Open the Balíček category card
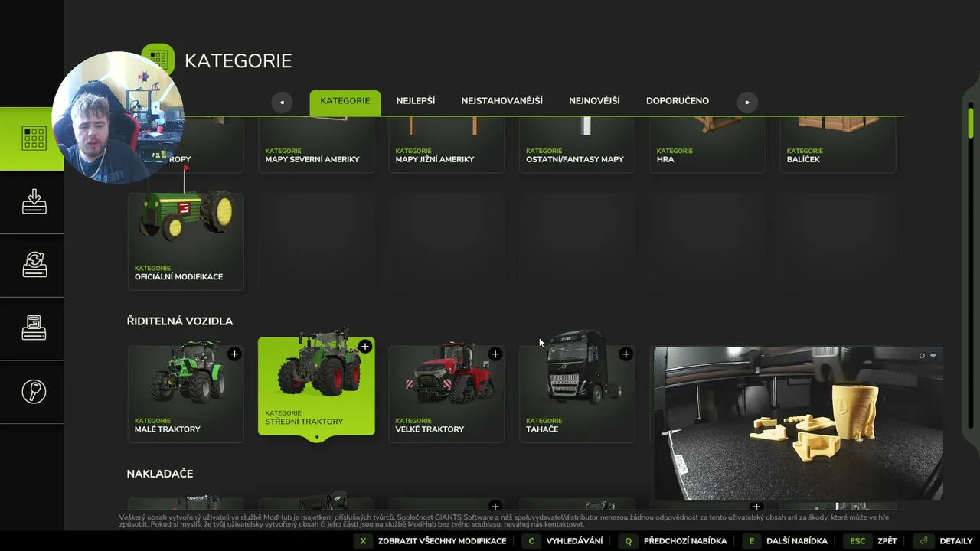This screenshot has width=980, height=551. tap(838, 145)
